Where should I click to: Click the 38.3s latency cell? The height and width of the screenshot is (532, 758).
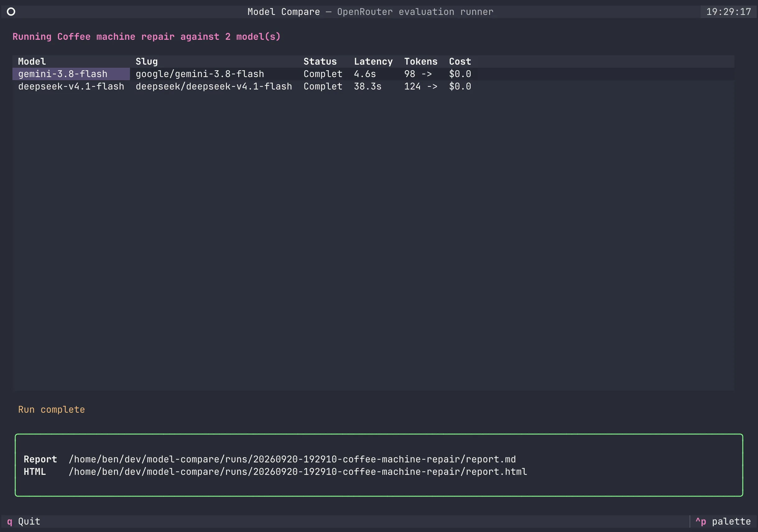click(x=373, y=86)
